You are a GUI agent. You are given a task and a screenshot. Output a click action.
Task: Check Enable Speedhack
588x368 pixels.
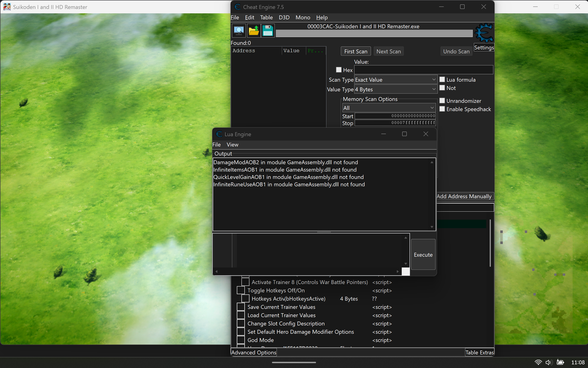click(442, 109)
